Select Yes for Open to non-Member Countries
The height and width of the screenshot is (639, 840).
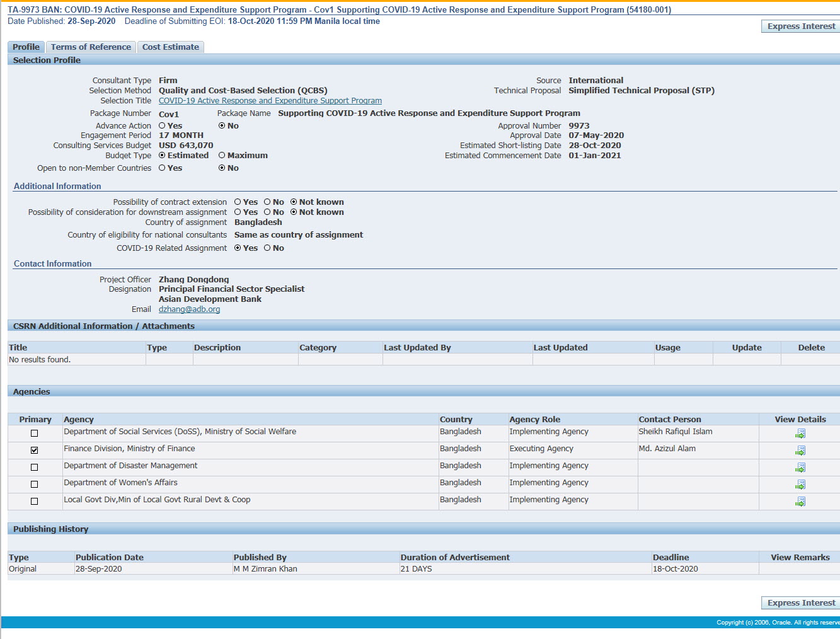(x=162, y=168)
